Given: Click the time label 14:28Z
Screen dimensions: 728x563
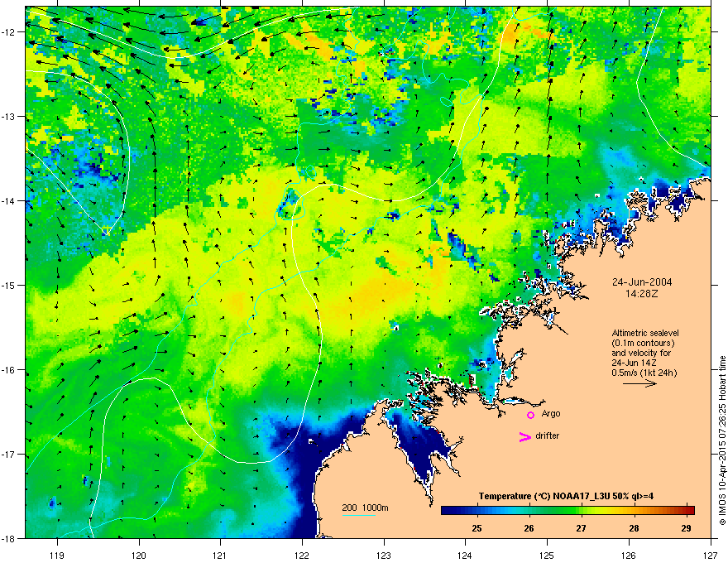Looking at the screenshot, I should click(x=642, y=294).
